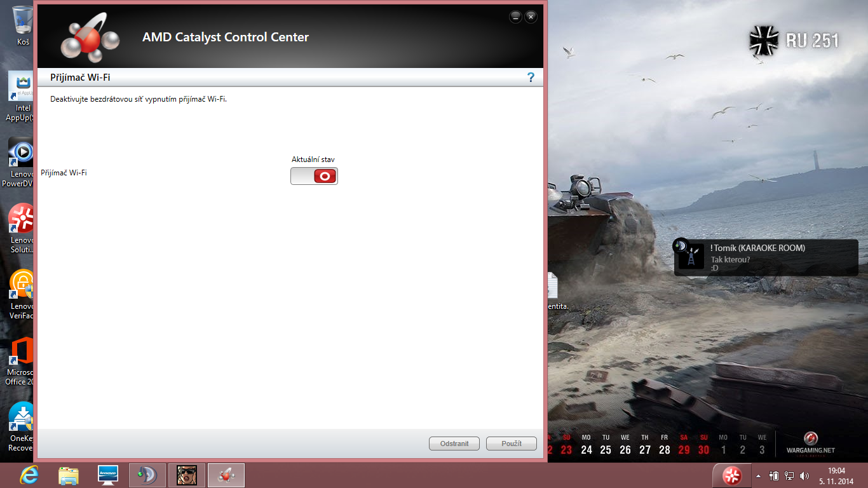This screenshot has width=868, height=488.
Task: Click the Použít button
Action: point(512,444)
